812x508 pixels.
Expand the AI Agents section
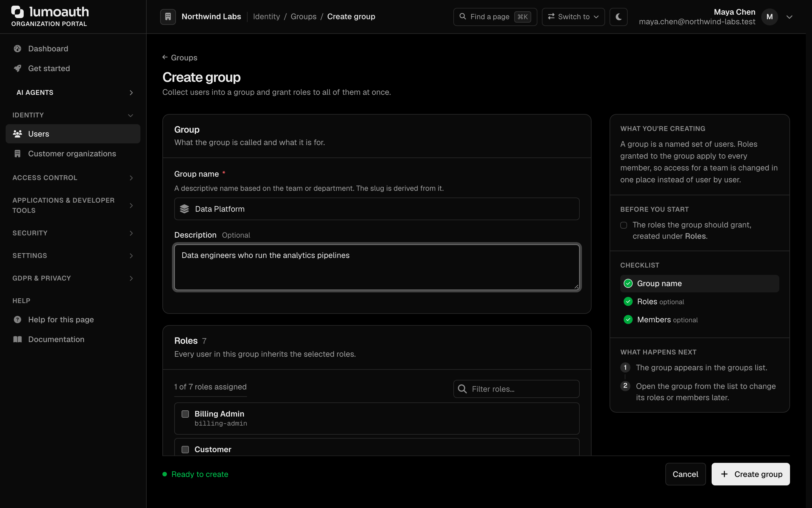coord(73,92)
